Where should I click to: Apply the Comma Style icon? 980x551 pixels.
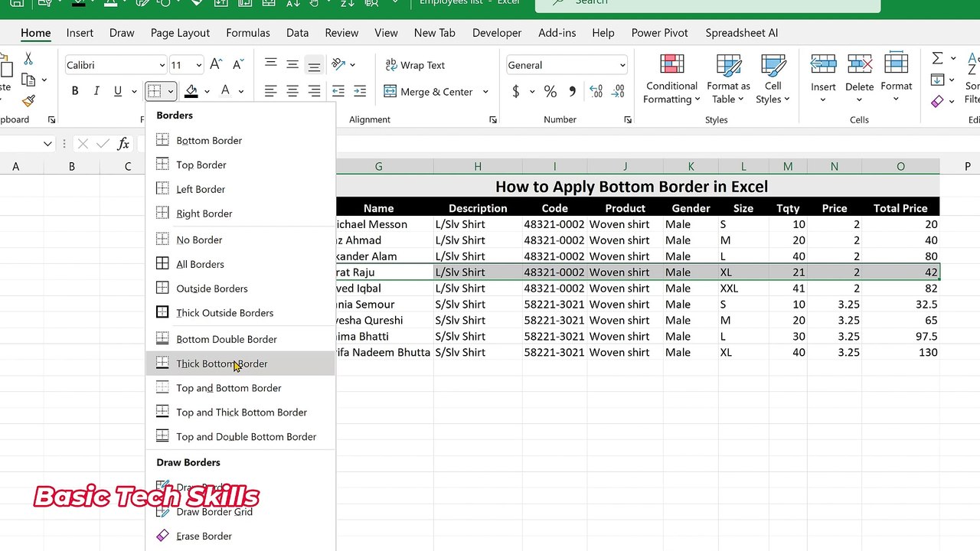coord(572,92)
